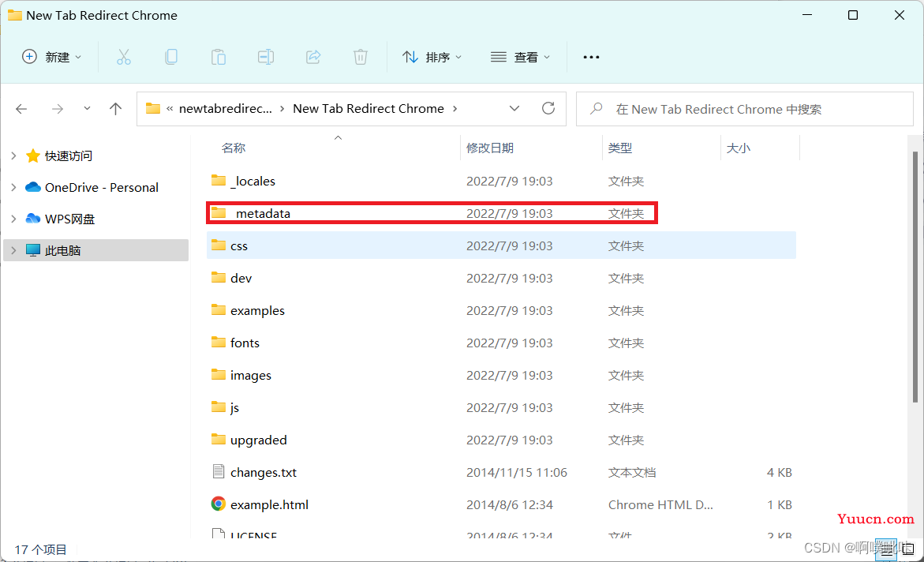
Task: Open the three-dots more options menu
Action: pyautogui.click(x=591, y=57)
